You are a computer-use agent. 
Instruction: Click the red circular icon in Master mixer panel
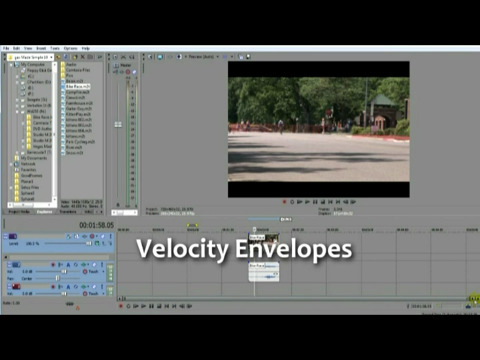(x=128, y=72)
